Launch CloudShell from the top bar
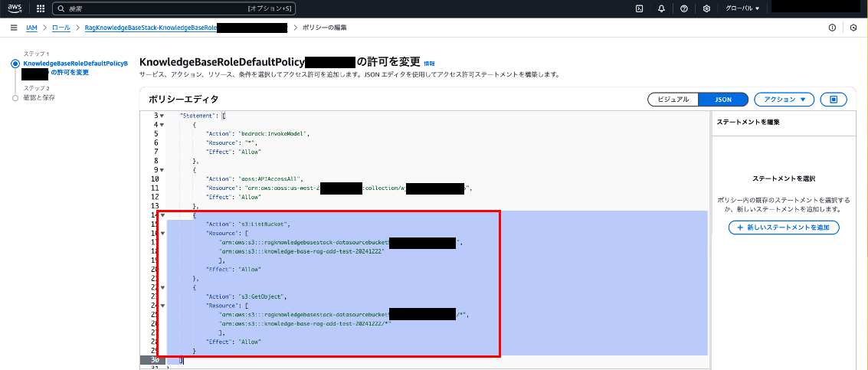 (639, 9)
